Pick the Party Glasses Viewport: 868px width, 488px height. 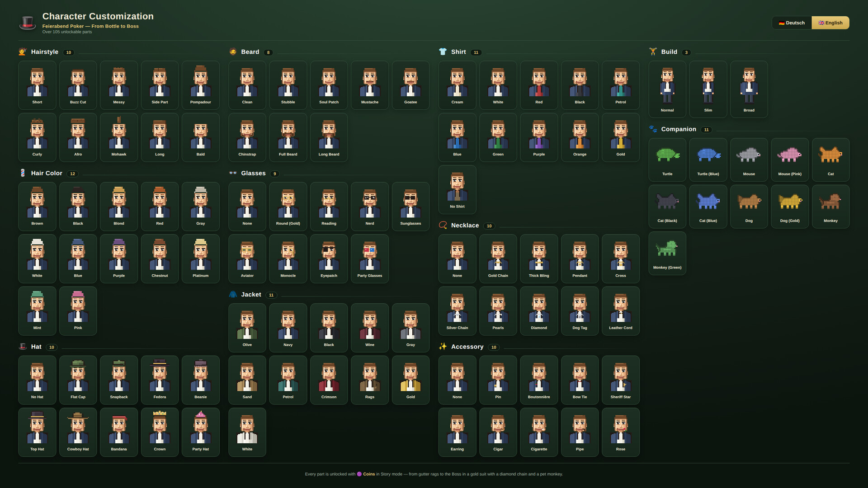pyautogui.click(x=370, y=258)
